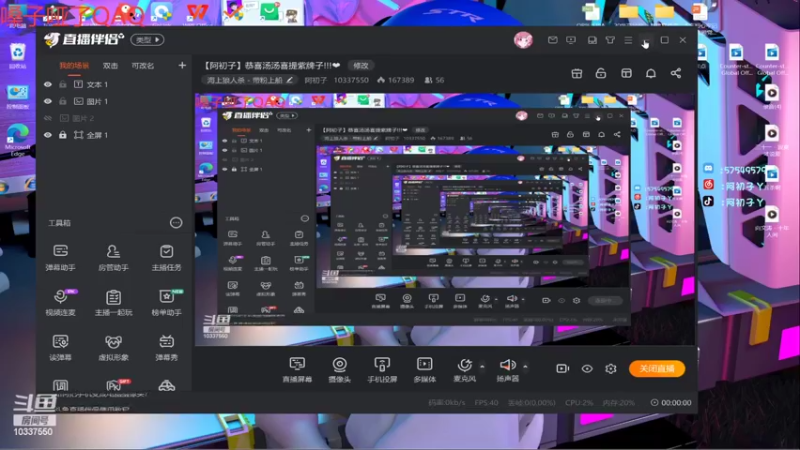Switch to 我的场景 scene tab
The width and height of the screenshot is (800, 450).
[74, 65]
